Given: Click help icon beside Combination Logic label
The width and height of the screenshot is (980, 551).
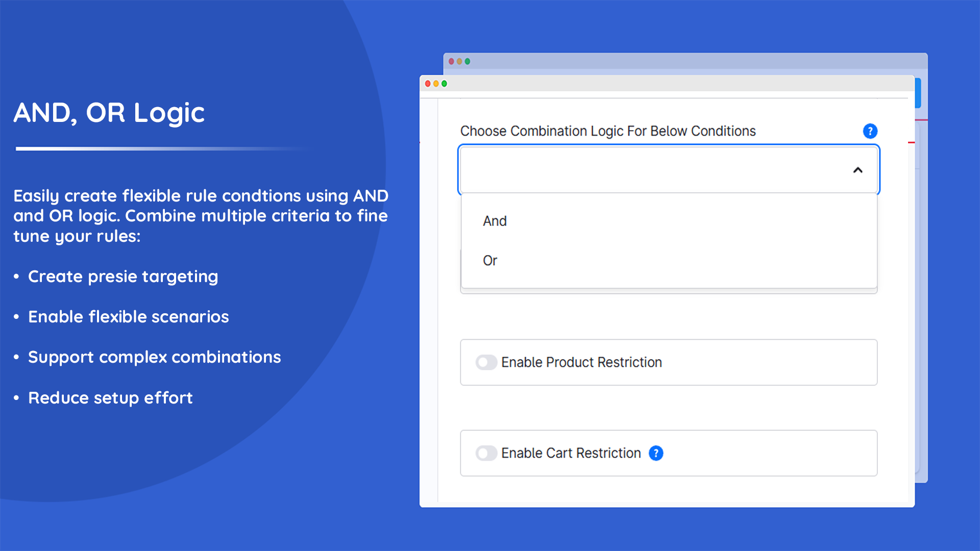Looking at the screenshot, I should click(870, 131).
